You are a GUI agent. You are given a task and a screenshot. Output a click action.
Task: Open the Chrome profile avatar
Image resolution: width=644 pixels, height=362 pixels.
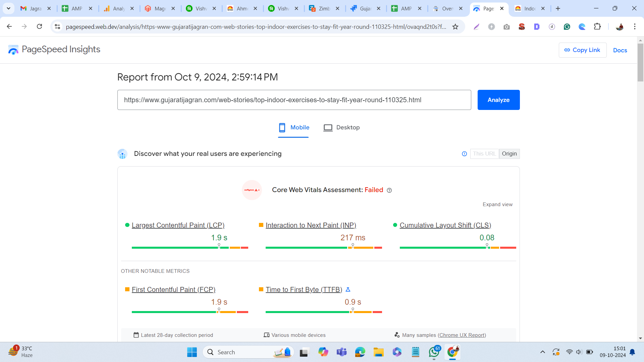[620, 26]
